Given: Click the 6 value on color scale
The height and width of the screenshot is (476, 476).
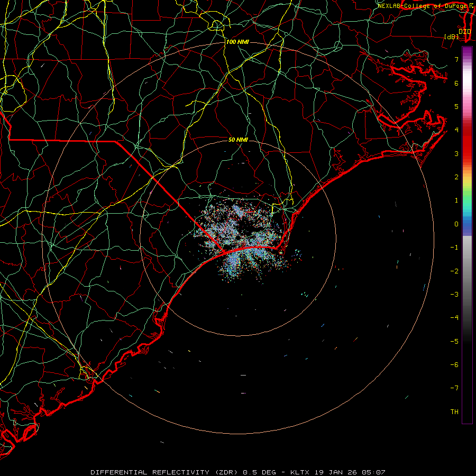Looking at the screenshot, I should click(x=456, y=83).
